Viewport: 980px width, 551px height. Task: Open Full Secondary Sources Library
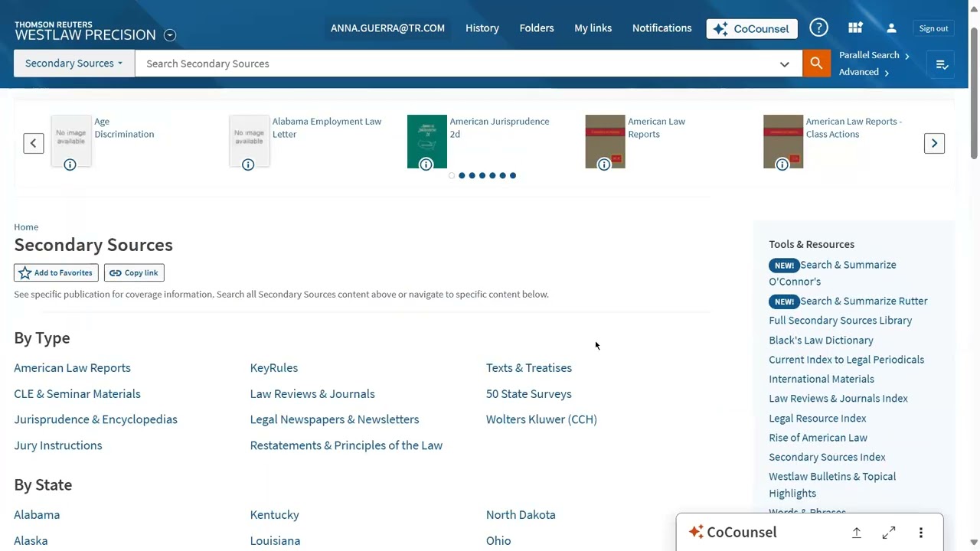tap(841, 321)
